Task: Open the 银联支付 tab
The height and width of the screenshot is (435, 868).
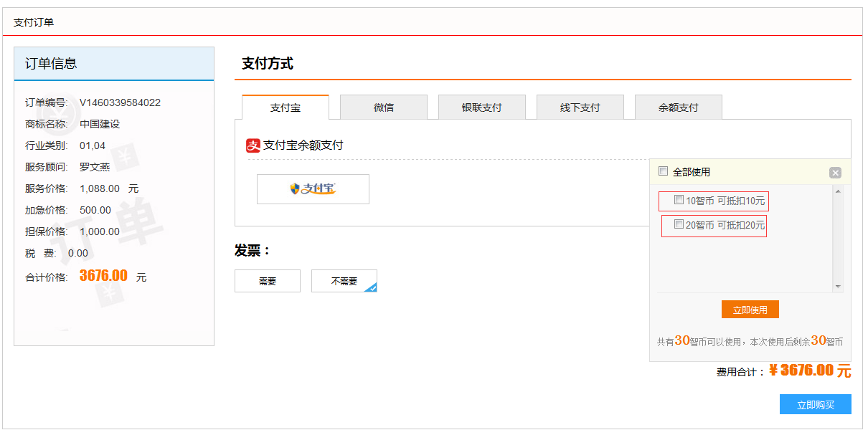Action: (482, 107)
